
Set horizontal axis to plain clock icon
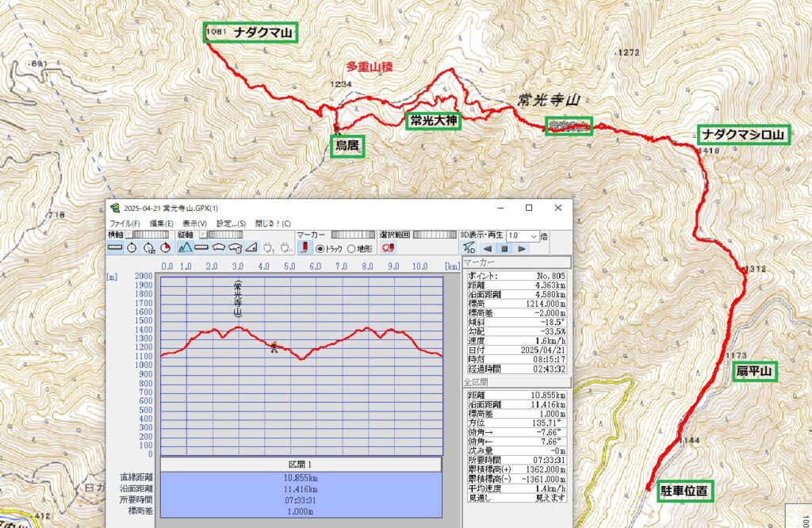pos(132,248)
